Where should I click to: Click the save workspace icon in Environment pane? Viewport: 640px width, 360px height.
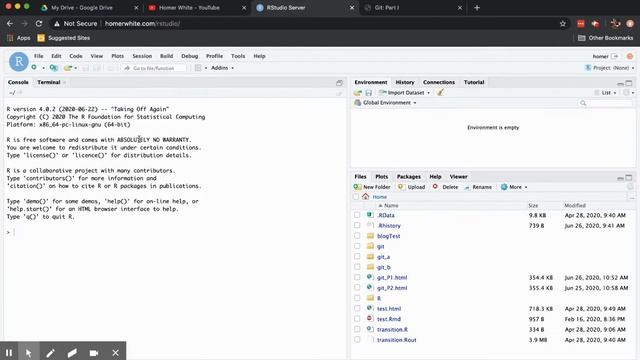coord(369,93)
